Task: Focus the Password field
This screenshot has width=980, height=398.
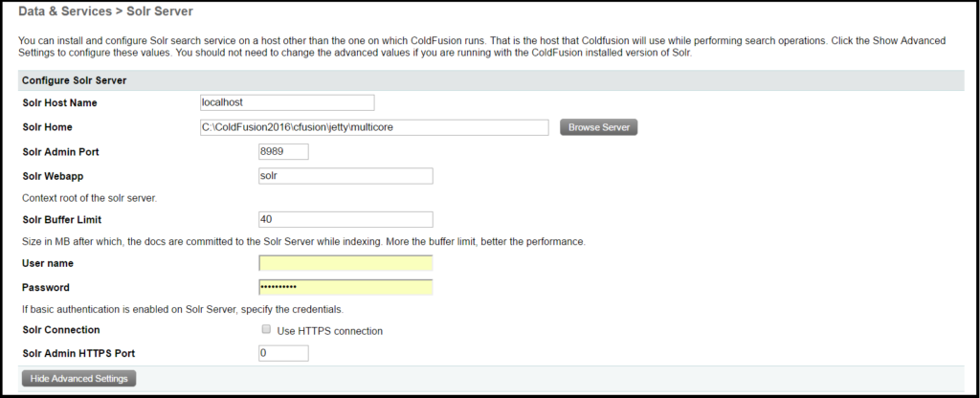Action: (x=345, y=287)
